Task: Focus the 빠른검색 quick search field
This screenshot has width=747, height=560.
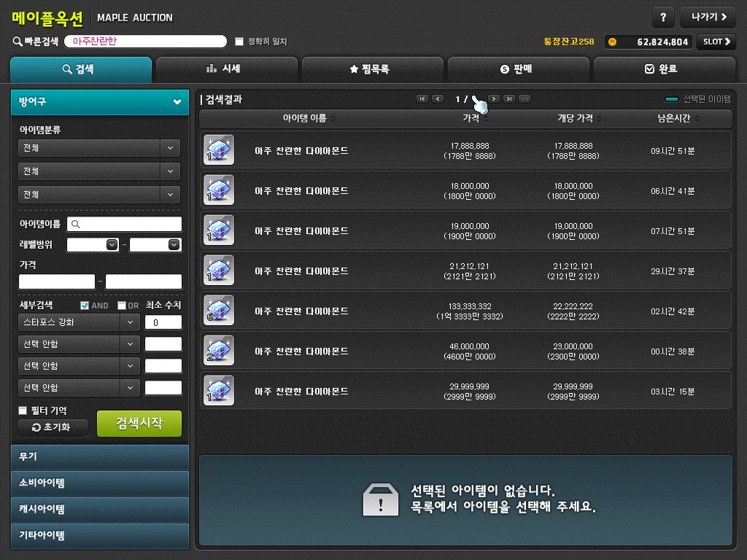Action: 145,42
